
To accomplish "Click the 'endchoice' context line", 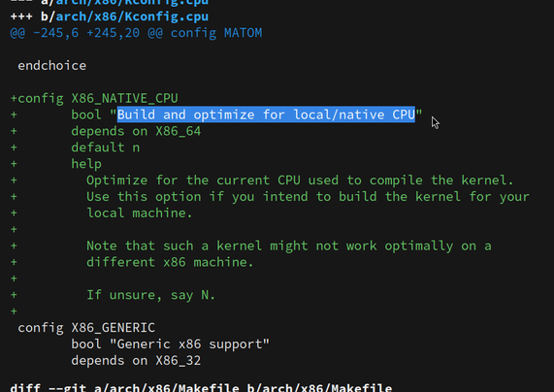I will tap(52, 66).
